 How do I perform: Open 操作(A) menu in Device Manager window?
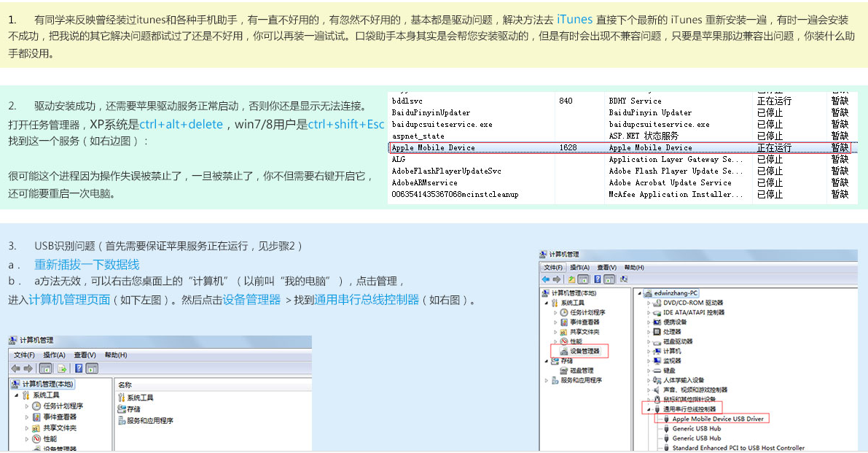pos(579,268)
